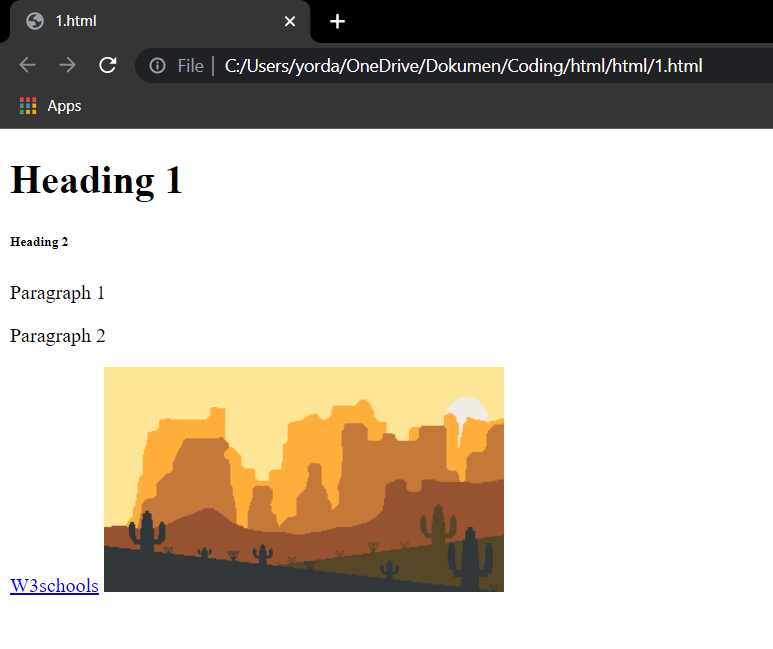Viewport: 773px width, 649px height.
Task: Click the "Apps" bookmarks label
Action: tap(64, 106)
